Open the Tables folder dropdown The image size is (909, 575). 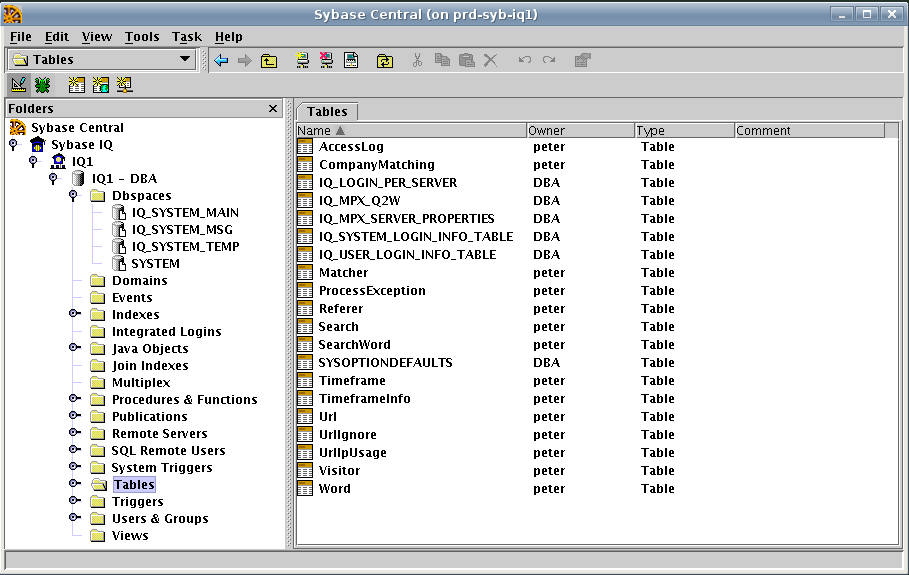tap(185, 59)
